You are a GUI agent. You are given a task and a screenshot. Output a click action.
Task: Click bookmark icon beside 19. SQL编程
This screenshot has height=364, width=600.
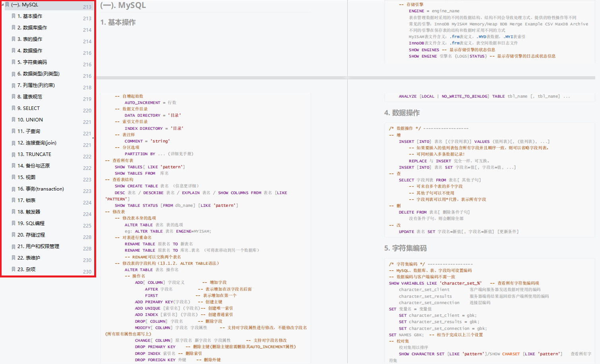(x=14, y=223)
